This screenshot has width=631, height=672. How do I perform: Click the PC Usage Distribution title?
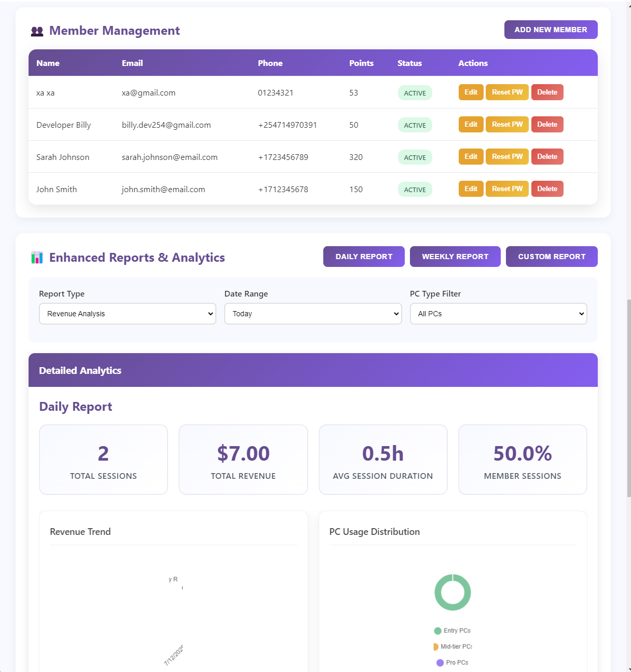pos(375,532)
